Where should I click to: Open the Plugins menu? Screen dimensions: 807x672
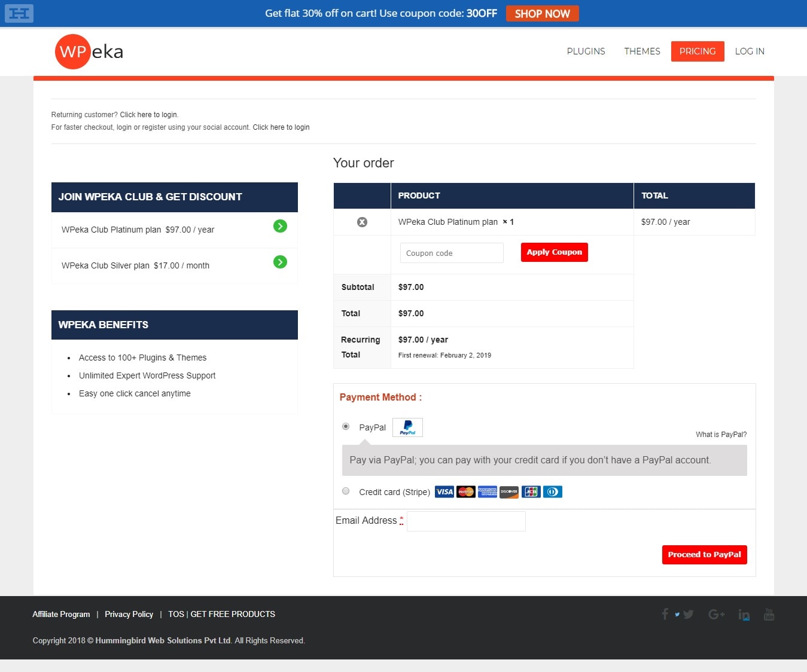pos(586,51)
